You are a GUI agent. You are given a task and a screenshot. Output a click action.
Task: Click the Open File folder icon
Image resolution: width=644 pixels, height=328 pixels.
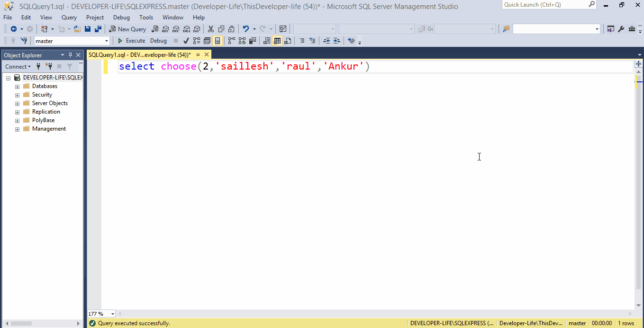point(78,29)
